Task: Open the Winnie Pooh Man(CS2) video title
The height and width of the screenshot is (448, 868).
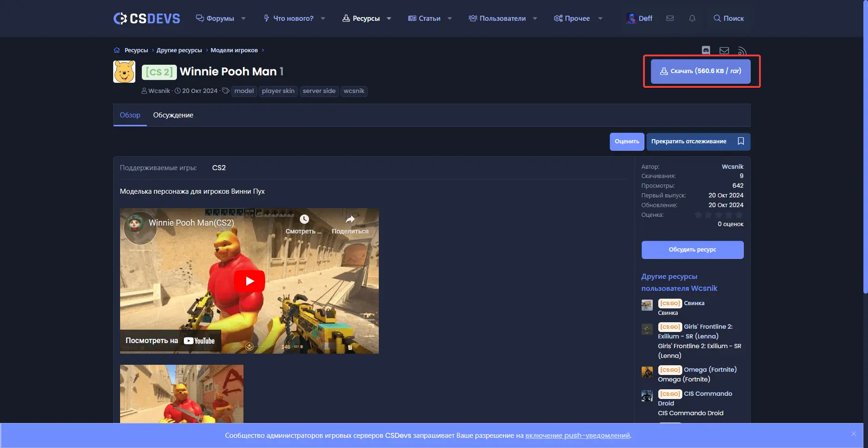Action: click(191, 223)
